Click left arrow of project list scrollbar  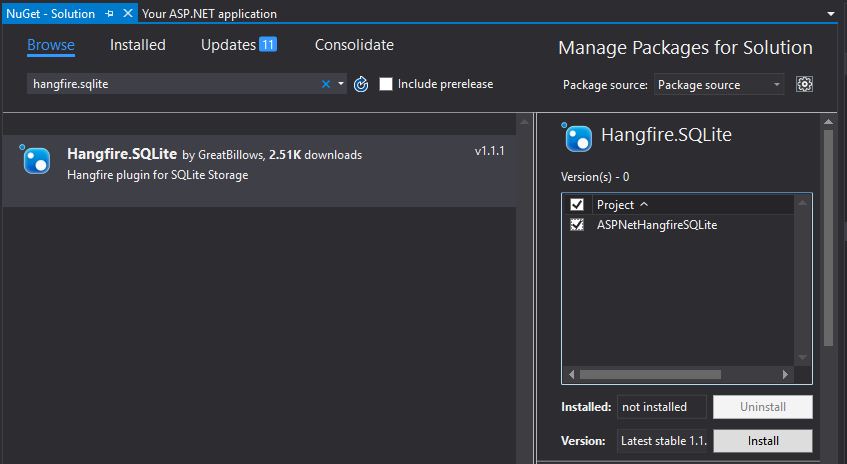point(571,375)
